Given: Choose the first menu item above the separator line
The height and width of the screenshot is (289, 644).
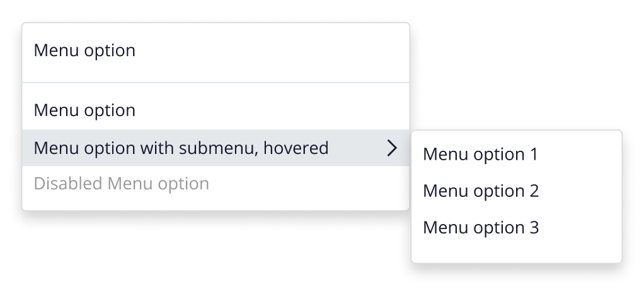Looking at the screenshot, I should click(84, 50).
